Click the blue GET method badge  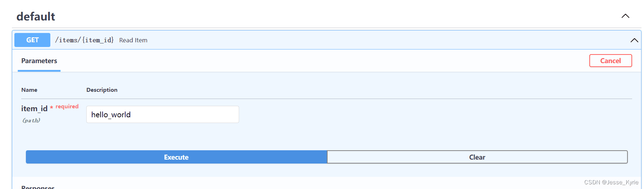[x=32, y=40]
